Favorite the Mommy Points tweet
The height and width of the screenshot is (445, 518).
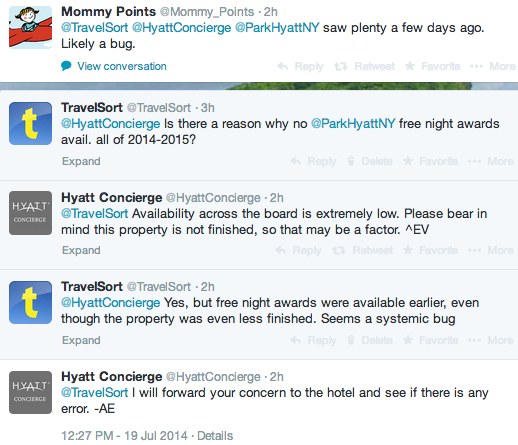click(x=432, y=66)
